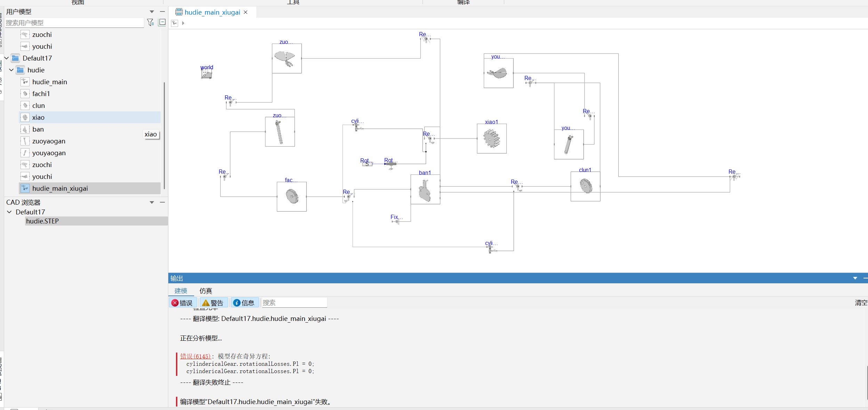Select the you... rod component block
Viewport: 868px width, 410px height.
click(x=569, y=144)
